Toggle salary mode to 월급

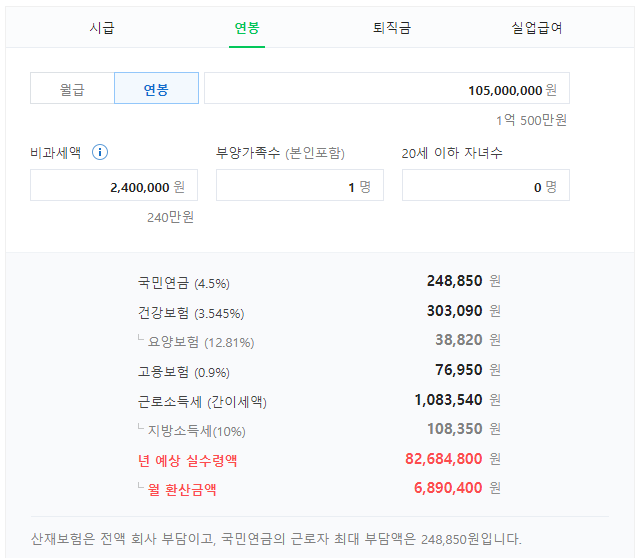coord(72,88)
